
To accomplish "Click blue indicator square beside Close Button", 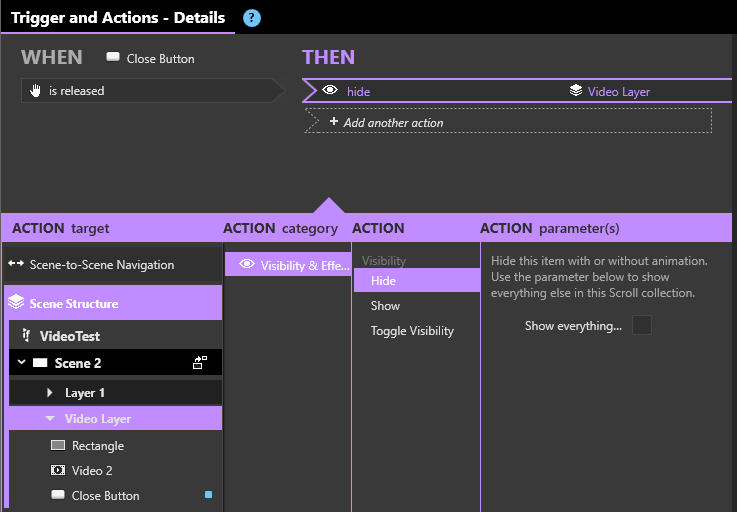I will click(x=208, y=494).
